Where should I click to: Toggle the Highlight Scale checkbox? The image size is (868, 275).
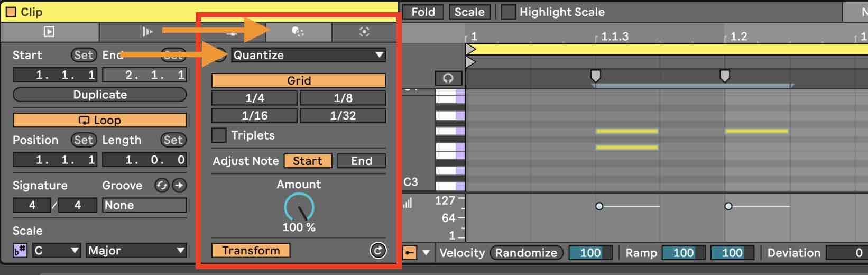pyautogui.click(x=508, y=12)
